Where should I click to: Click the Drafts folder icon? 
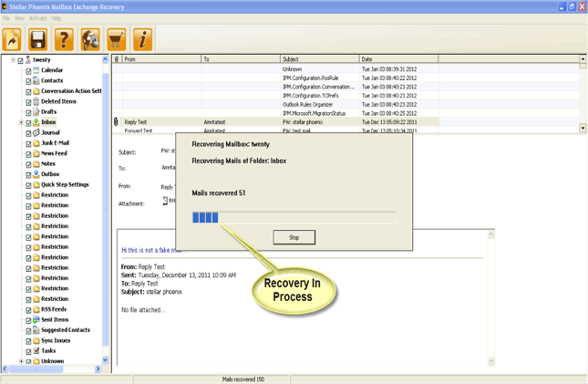(36, 112)
